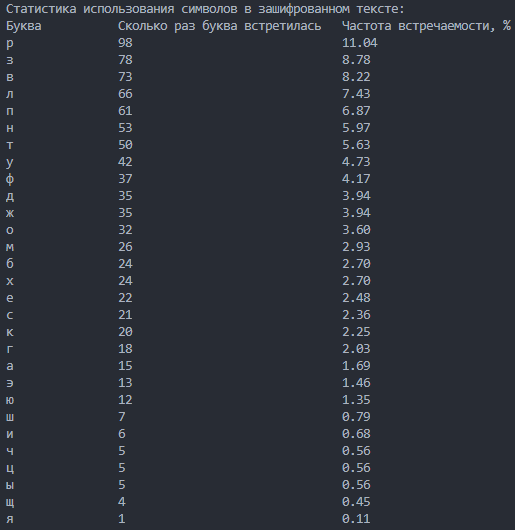Click the frequency value 7.43
Viewport: 515px width, 530px height.
[356, 94]
